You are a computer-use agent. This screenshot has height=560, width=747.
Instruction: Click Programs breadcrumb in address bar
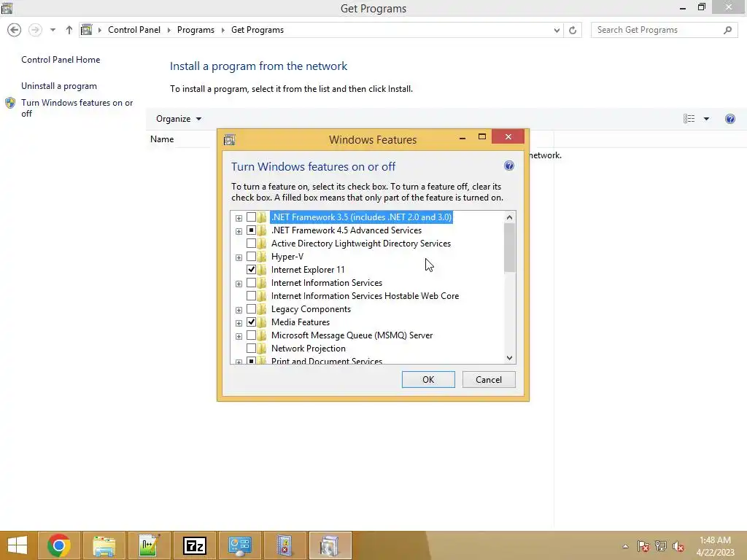(196, 29)
